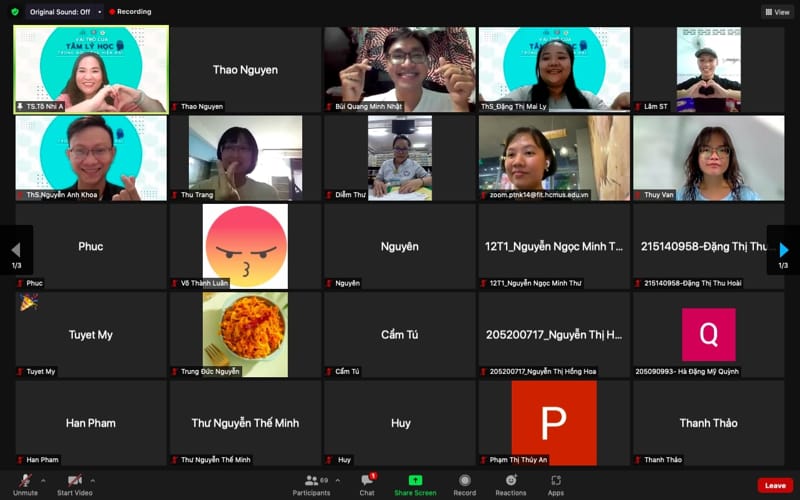Expand video options arrow beside Start Video
Viewport: 800px width, 500px height.
pos(98,480)
